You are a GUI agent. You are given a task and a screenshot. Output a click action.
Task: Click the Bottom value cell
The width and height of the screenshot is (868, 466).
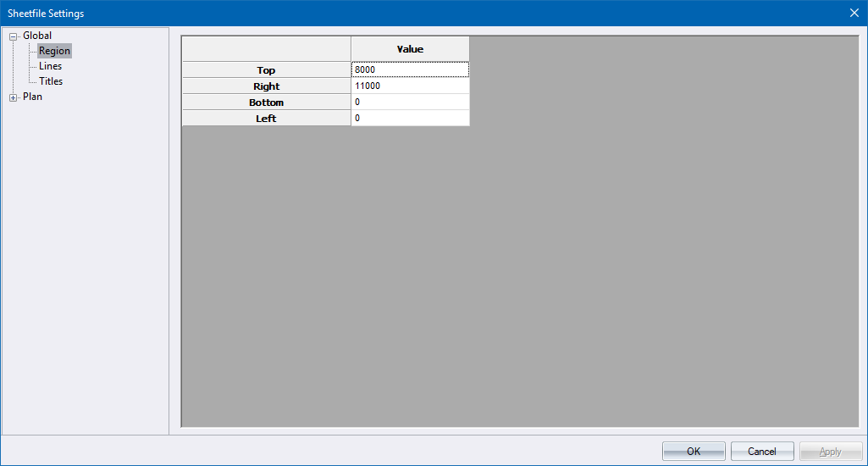410,103
